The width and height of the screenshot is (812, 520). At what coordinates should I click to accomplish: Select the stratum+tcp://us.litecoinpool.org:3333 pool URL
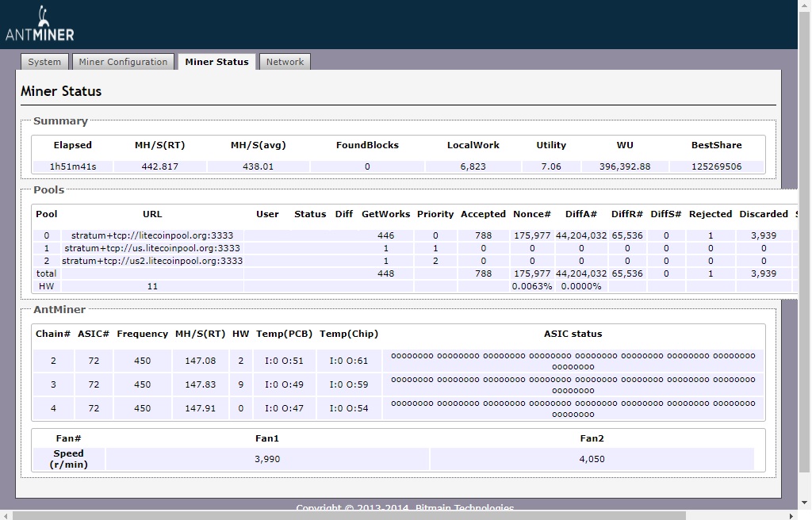coord(152,248)
